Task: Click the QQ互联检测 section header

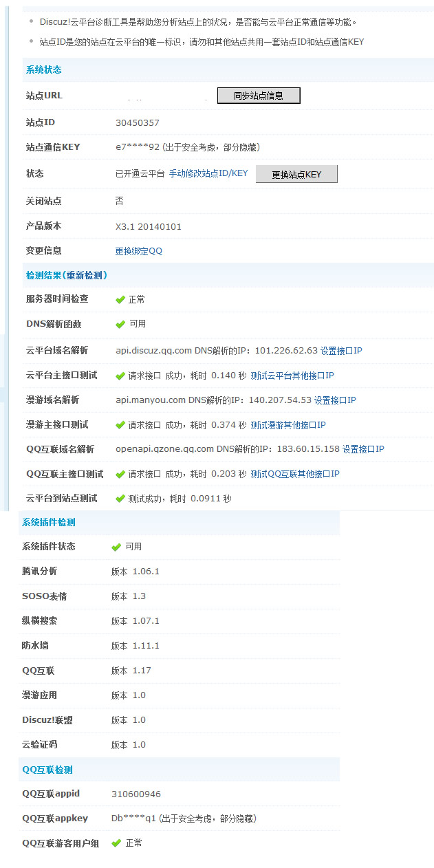Action: pos(47,770)
